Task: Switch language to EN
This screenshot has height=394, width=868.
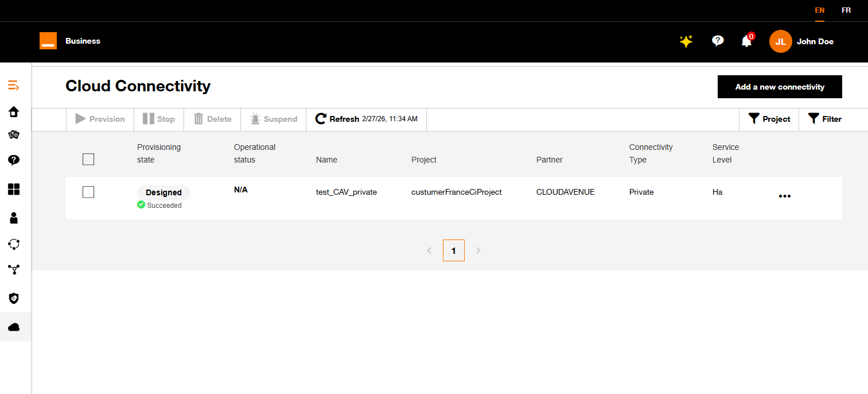Action: (820, 10)
